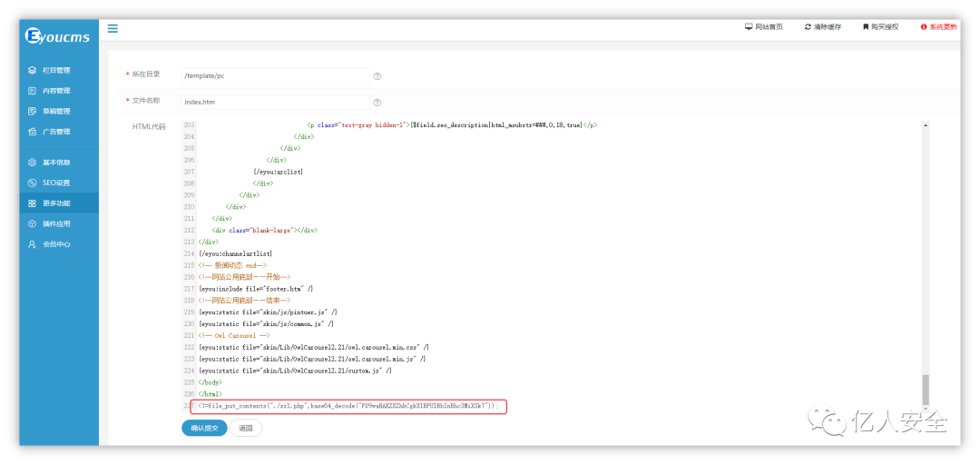This screenshot has height=465, width=980.
Task: Click the help icon next to 文件名称
Action: (377, 103)
